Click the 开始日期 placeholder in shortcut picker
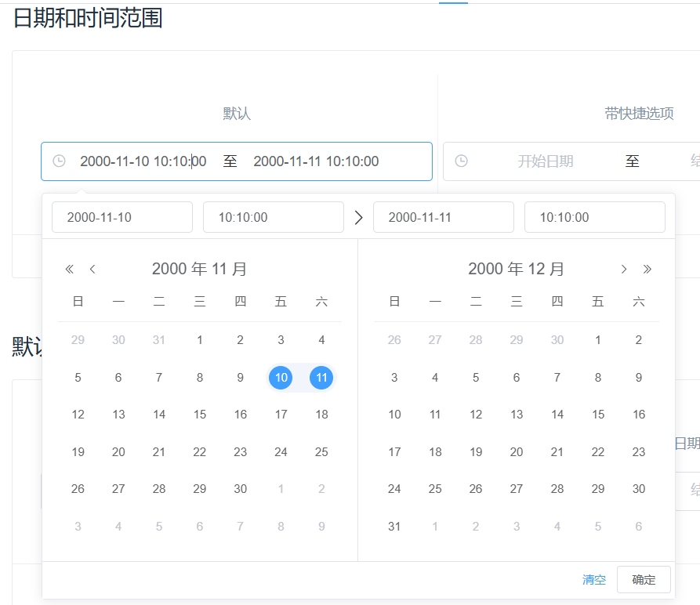The height and width of the screenshot is (605, 700). click(546, 161)
